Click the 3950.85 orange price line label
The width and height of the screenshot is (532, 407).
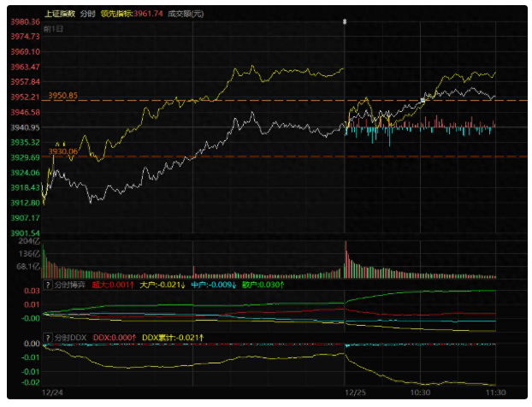(63, 95)
